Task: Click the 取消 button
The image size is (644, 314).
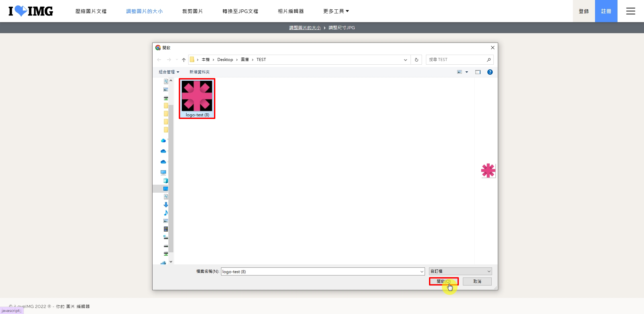Action: 477,281
